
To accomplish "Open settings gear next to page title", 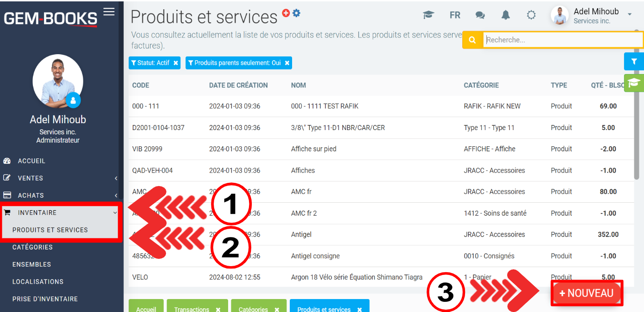I will tap(296, 13).
